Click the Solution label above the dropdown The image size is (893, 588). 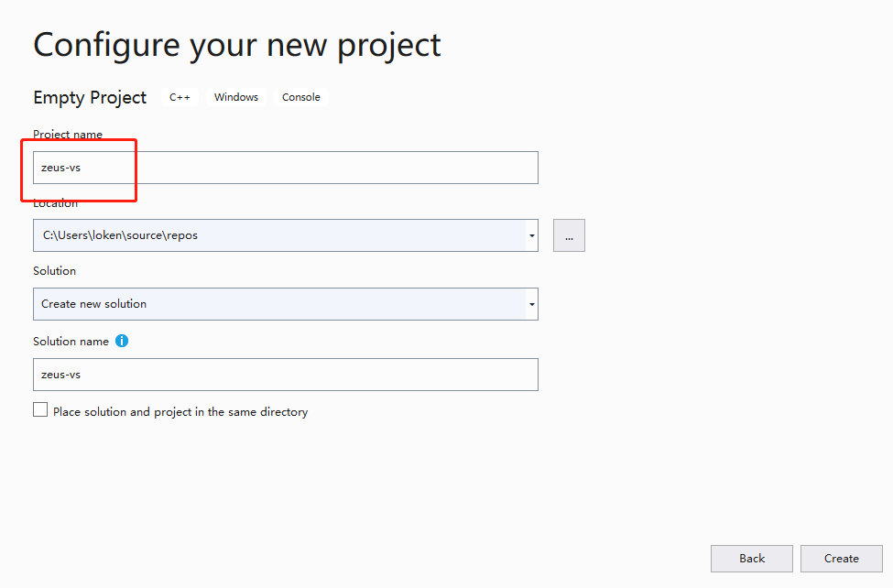click(55, 271)
